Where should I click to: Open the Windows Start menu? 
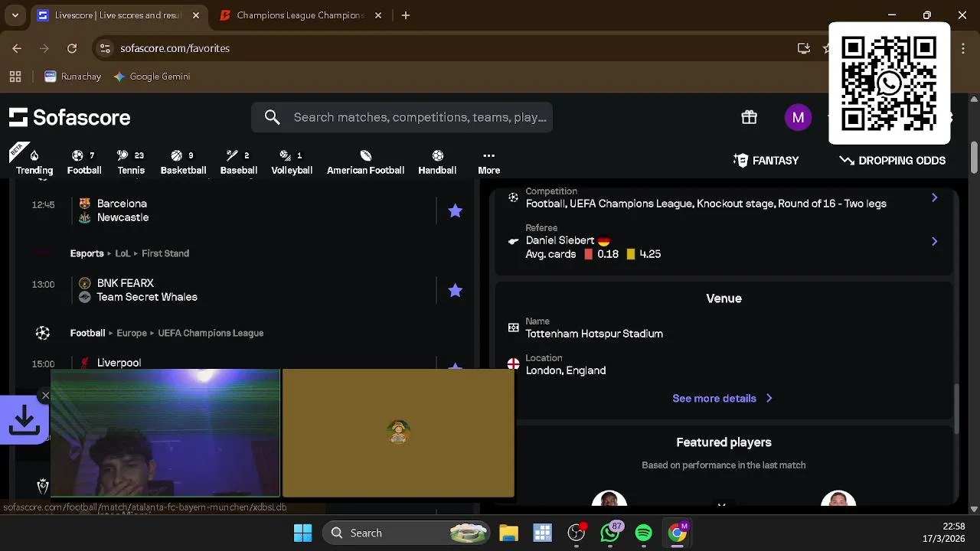pyautogui.click(x=303, y=533)
